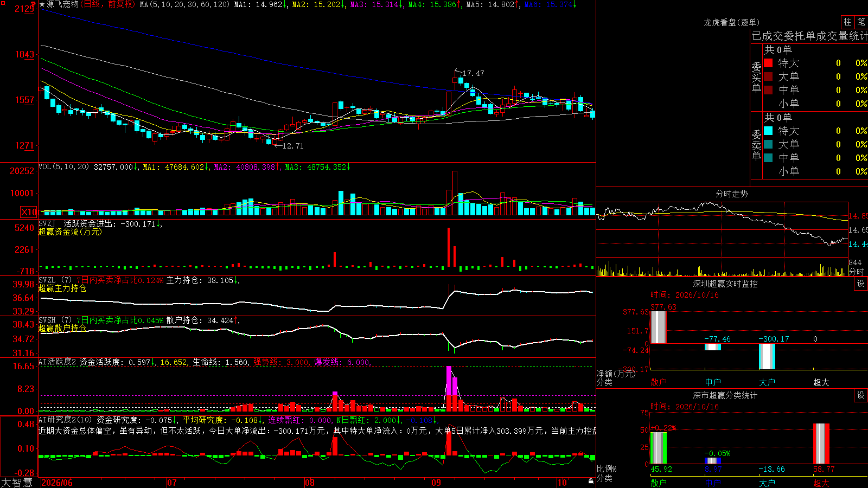Click the AI研究度2(10) indicator label
This screenshot has width=868, height=488.
coord(65,420)
